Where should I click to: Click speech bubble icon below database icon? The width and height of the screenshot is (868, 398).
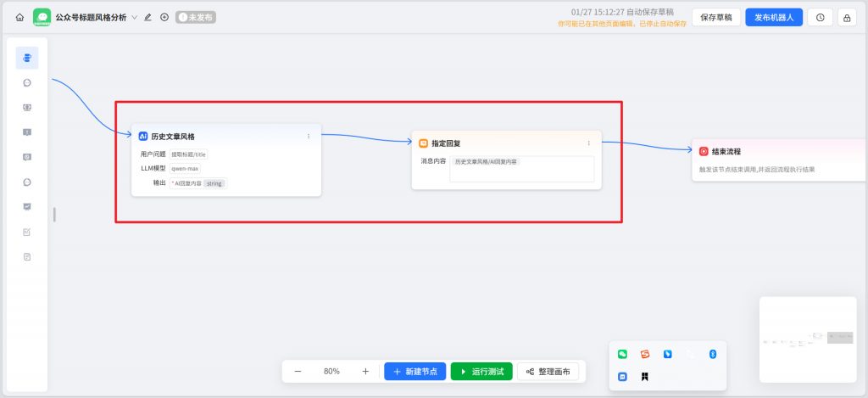(x=27, y=82)
